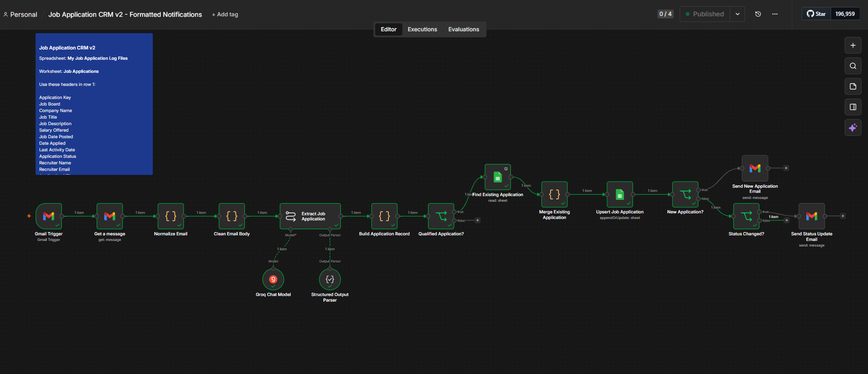Click the 196,959 star count
The width and height of the screenshot is (868, 374).
tap(845, 14)
